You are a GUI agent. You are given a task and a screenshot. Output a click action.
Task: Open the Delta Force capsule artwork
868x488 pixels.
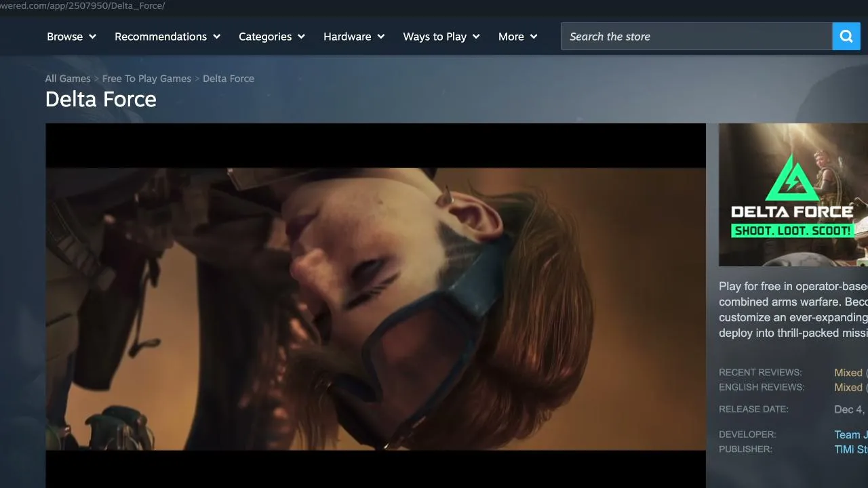[x=793, y=195]
